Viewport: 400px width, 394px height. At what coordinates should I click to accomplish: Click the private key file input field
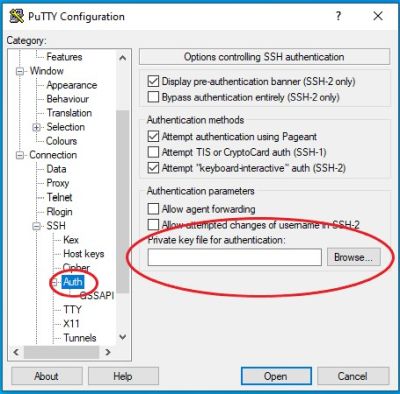point(235,257)
